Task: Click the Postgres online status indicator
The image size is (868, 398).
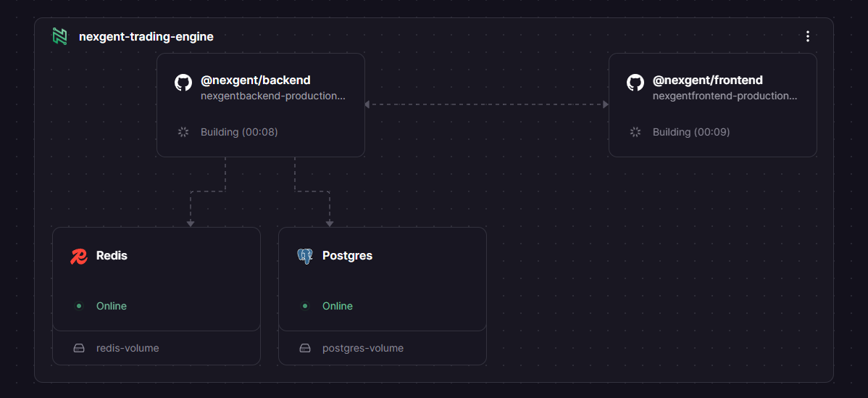Action: [305, 306]
